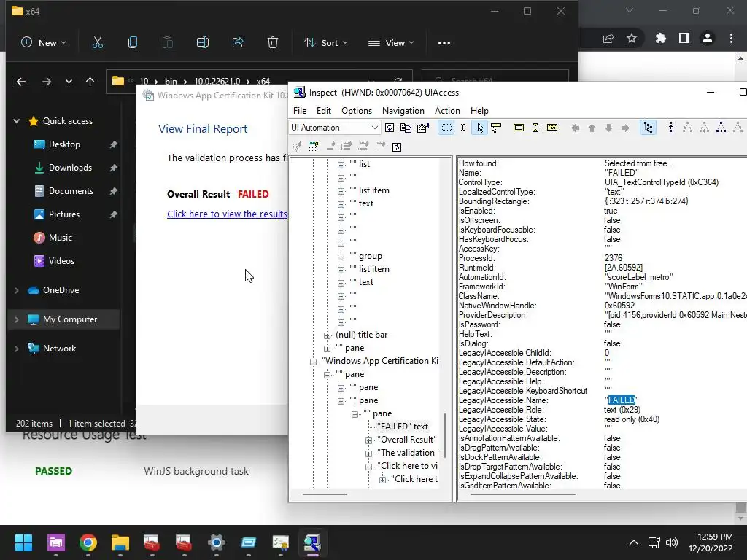The width and height of the screenshot is (747, 560).
Task: Open the Edit menu in Inspect
Action: tap(323, 111)
